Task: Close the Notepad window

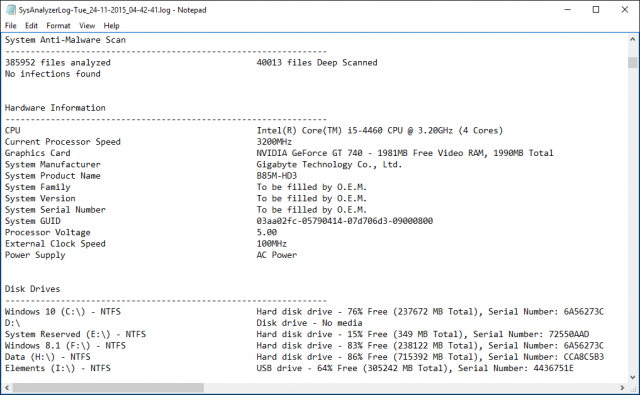Action: tap(624, 10)
